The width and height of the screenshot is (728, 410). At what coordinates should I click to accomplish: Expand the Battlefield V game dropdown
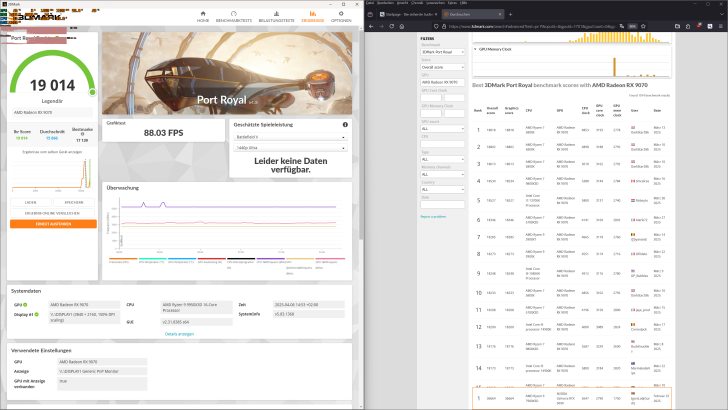(x=289, y=136)
